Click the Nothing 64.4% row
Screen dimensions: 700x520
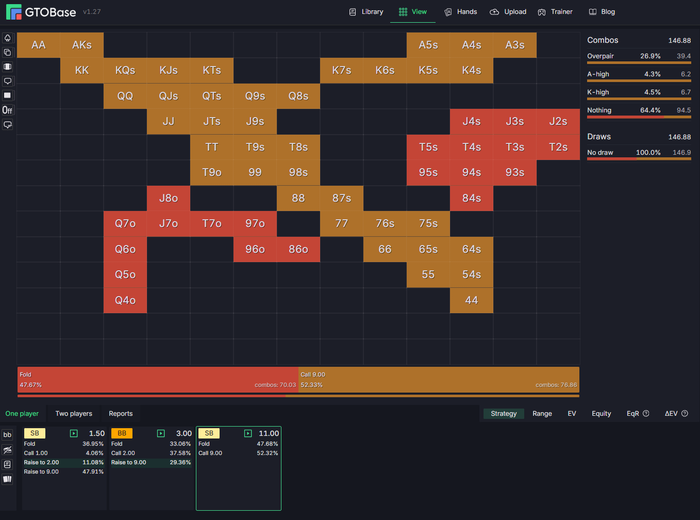(639, 112)
